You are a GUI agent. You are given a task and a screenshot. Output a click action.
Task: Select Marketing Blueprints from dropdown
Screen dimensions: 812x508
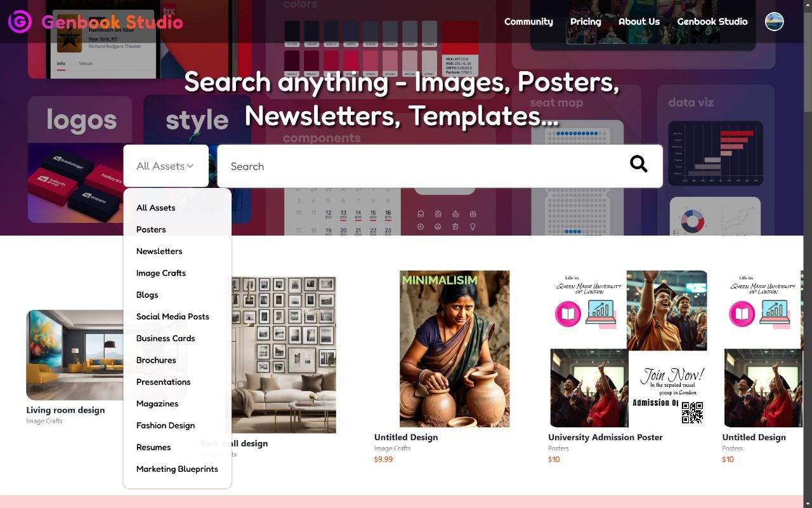pyautogui.click(x=177, y=469)
